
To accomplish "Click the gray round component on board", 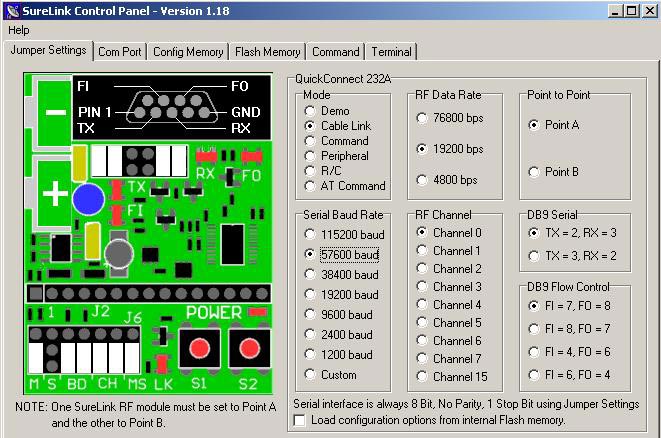I will click(x=119, y=254).
